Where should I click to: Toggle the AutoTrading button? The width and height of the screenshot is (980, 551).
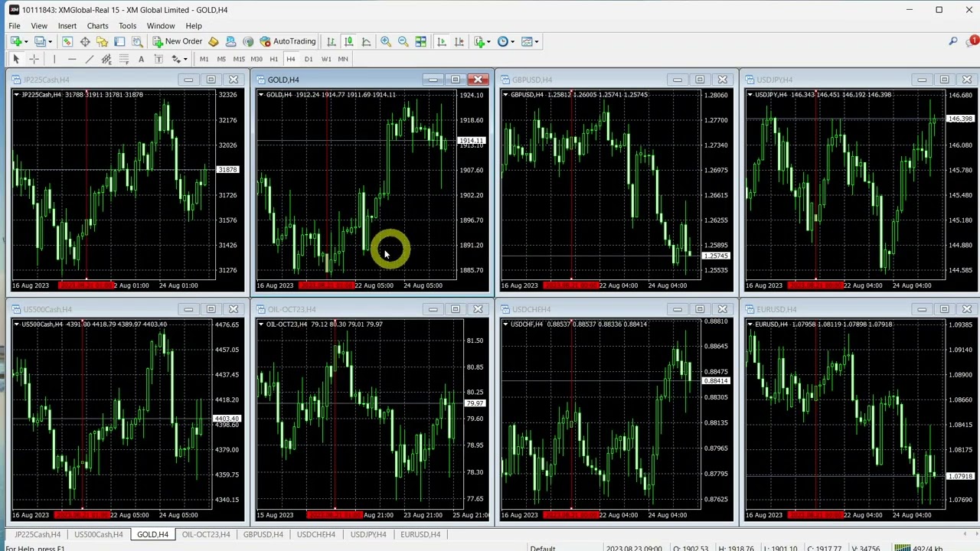tap(288, 41)
